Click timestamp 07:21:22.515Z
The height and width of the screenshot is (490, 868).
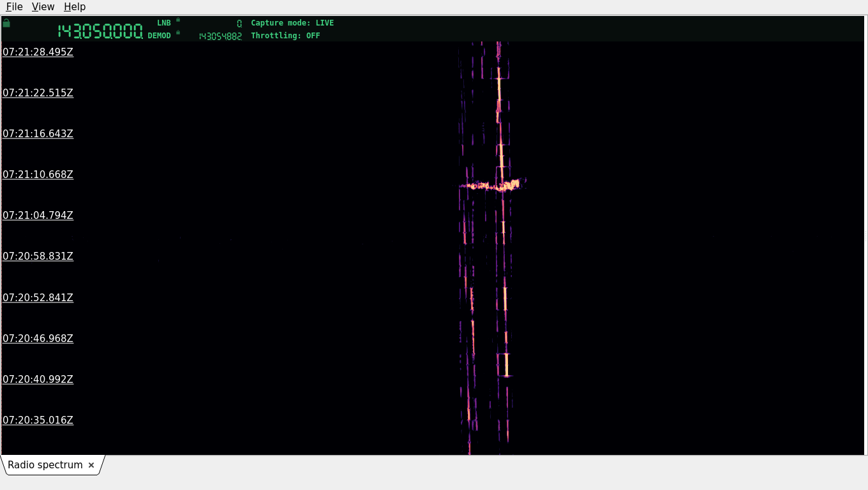(38, 93)
